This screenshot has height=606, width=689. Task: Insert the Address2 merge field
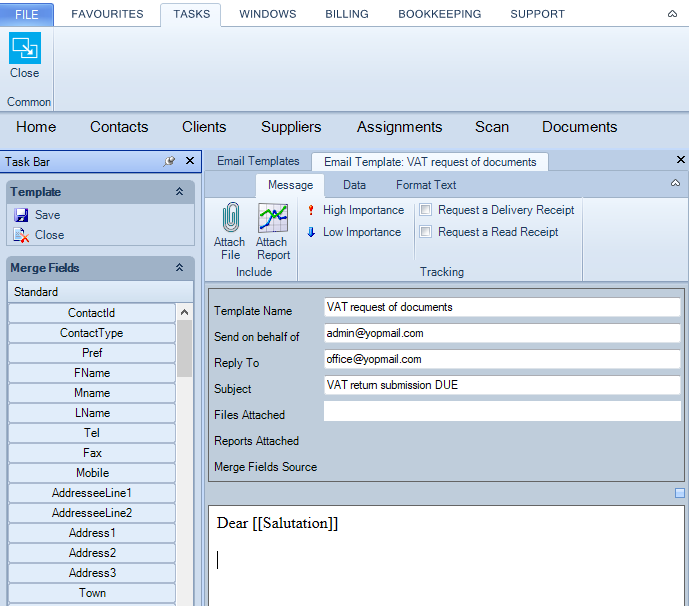91,553
